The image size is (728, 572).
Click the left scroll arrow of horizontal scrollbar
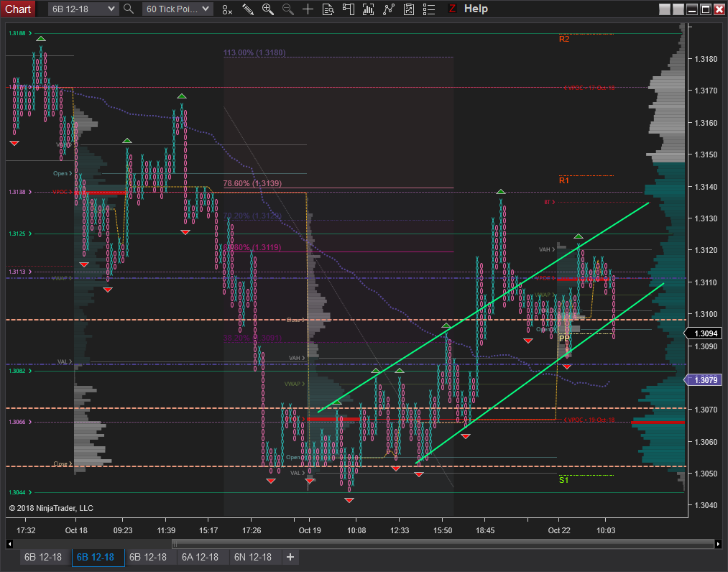9,544
